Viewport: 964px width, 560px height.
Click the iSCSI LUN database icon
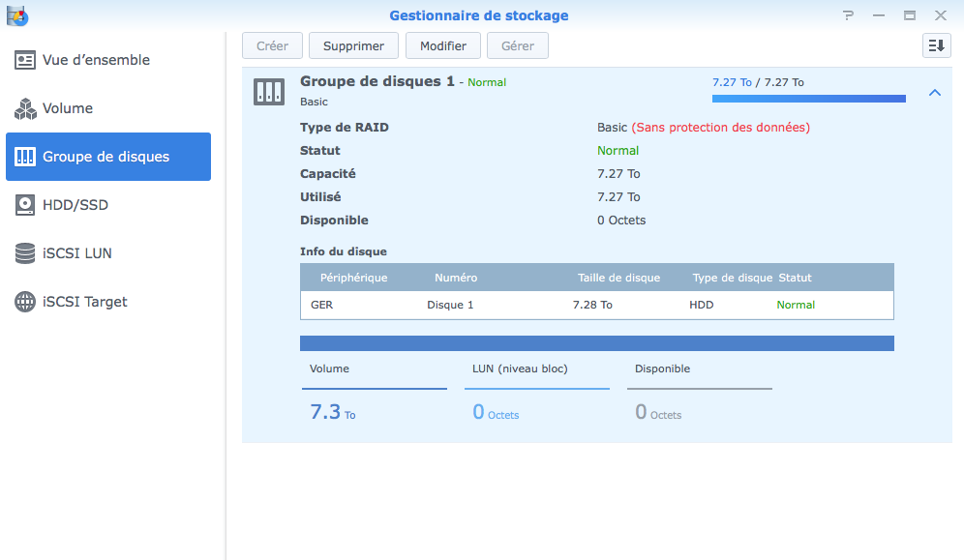(25, 253)
